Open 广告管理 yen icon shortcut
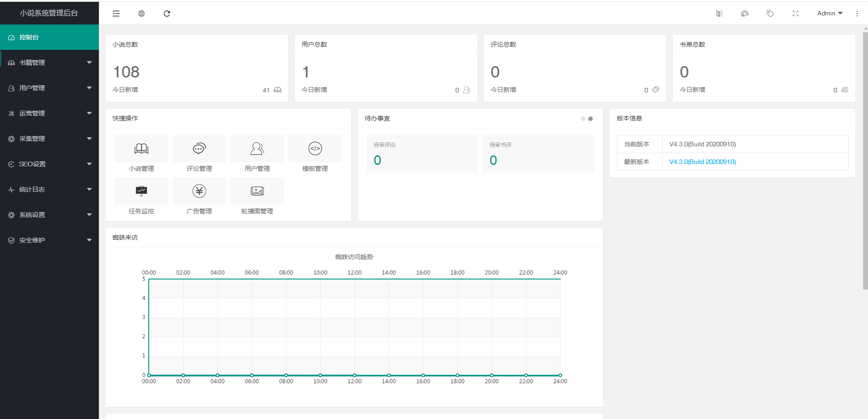868x419 pixels. 199,192
